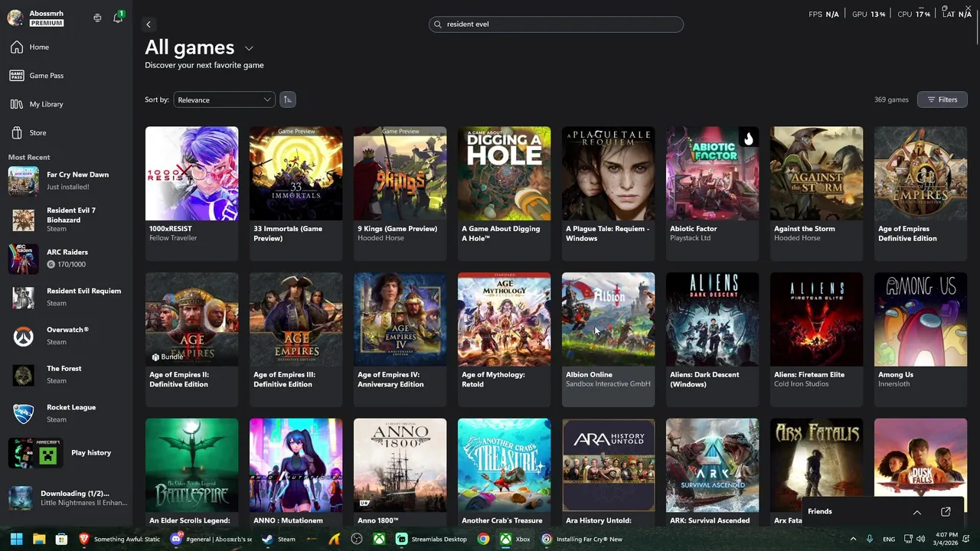Open the Anno 1800 tile
Image resolution: width=980 pixels, height=551 pixels.
click(x=400, y=472)
